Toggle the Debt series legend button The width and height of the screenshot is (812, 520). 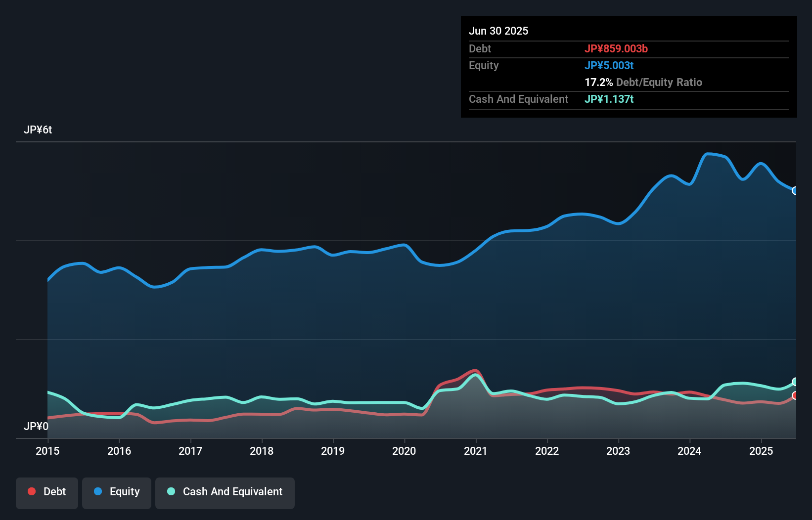[47, 492]
